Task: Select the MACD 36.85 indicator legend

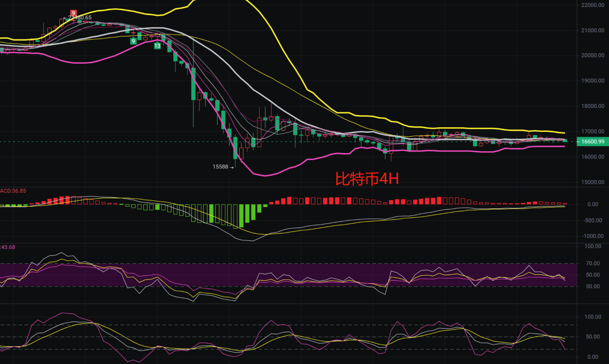Action: click(13, 191)
